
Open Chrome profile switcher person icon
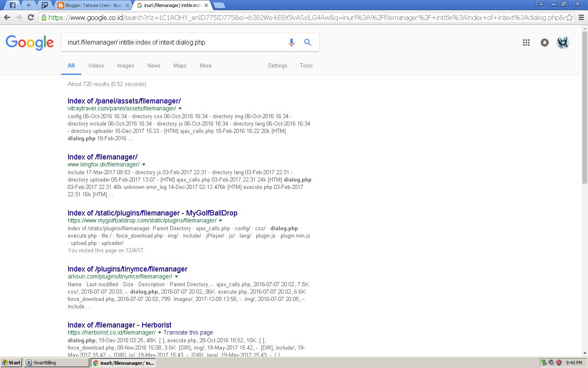point(541,3)
